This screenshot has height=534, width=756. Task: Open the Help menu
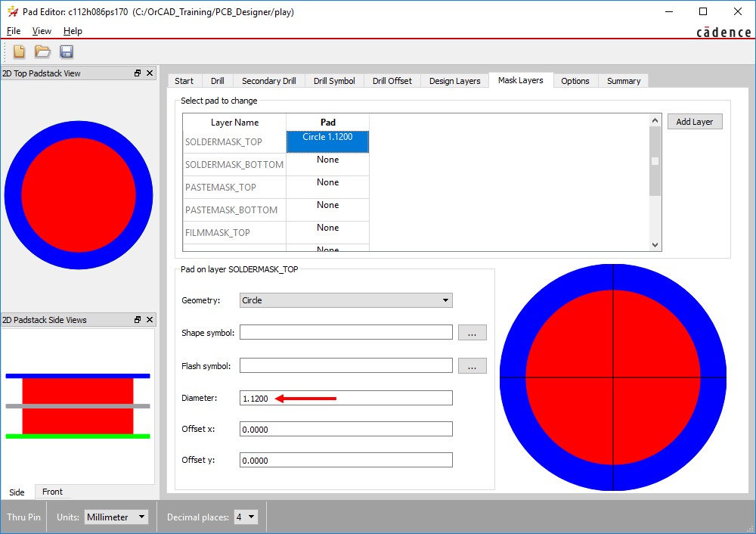click(x=73, y=31)
